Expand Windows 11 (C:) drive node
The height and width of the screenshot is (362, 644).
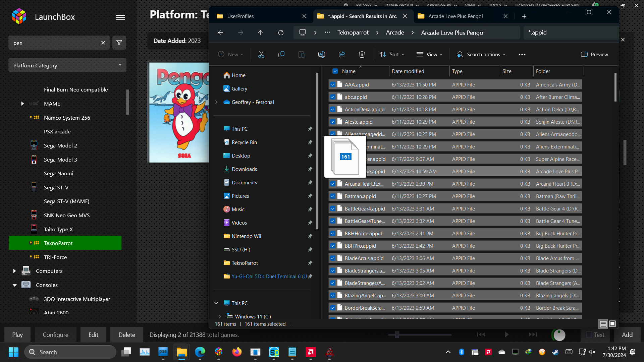(x=220, y=316)
